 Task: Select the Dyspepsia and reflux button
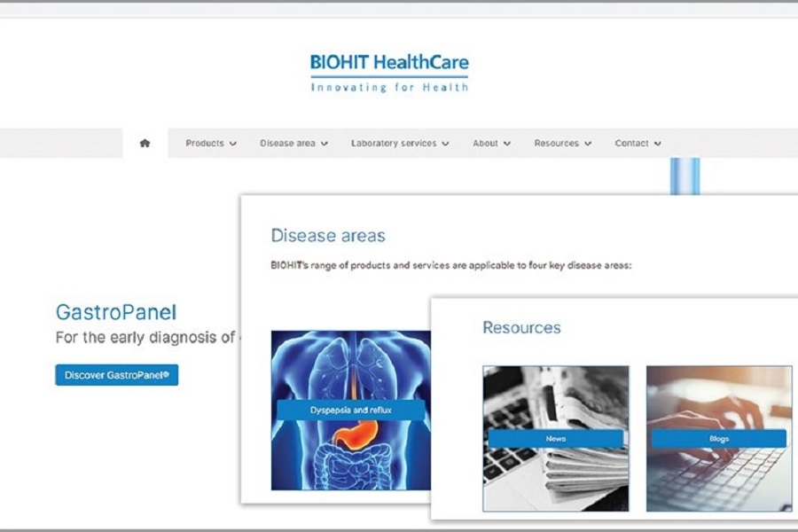(350, 410)
